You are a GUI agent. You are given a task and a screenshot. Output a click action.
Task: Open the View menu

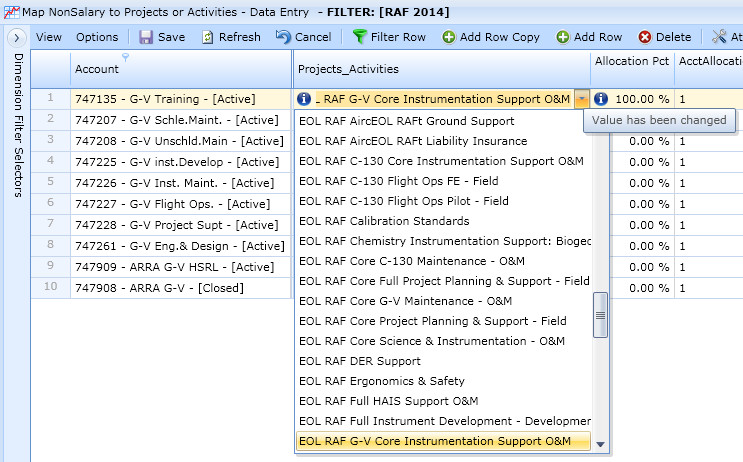click(x=49, y=37)
